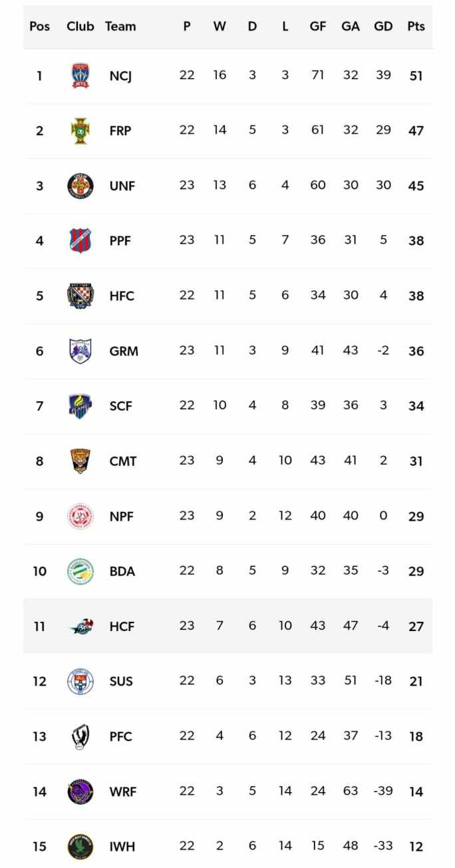Viewport: 455px width, 868px height.
Task: Select the UNF club logo
Action: point(80,186)
